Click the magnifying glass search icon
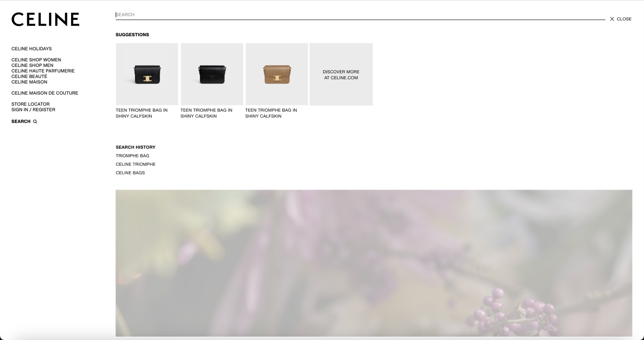Screen dimensions: 644x340 coord(35,122)
